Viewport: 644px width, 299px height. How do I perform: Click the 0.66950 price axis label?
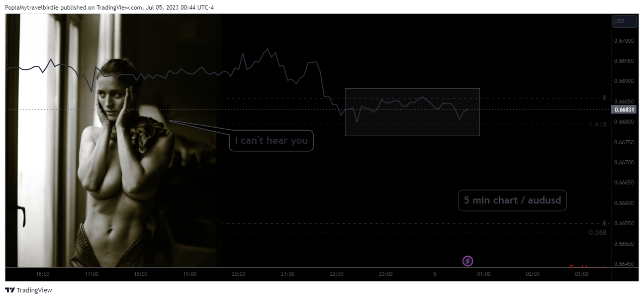(625, 61)
